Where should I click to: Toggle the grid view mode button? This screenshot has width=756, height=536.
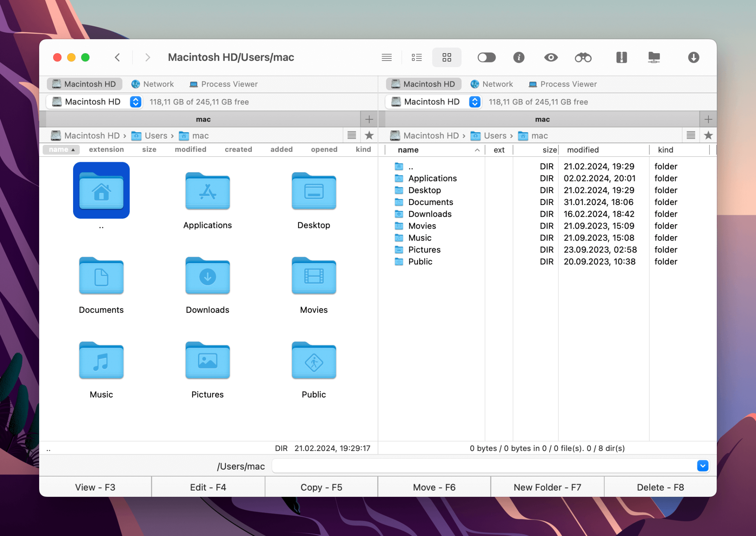pyautogui.click(x=447, y=57)
